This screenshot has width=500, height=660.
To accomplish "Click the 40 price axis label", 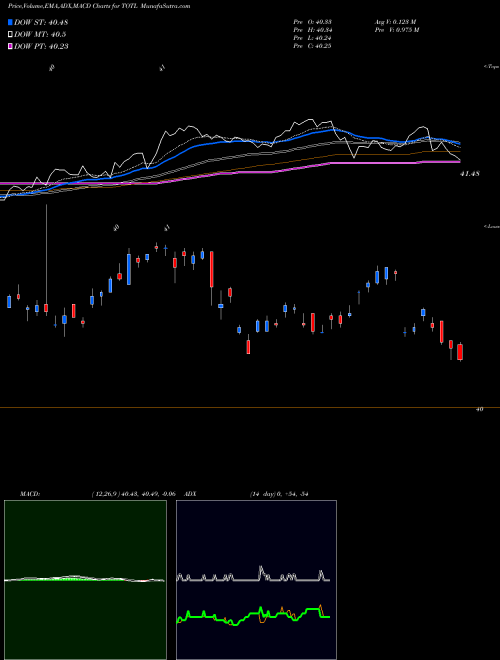I will pos(480,409).
